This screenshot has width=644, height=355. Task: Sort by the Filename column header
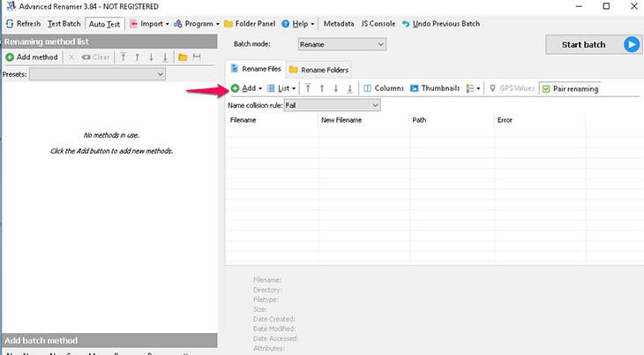[x=272, y=120]
